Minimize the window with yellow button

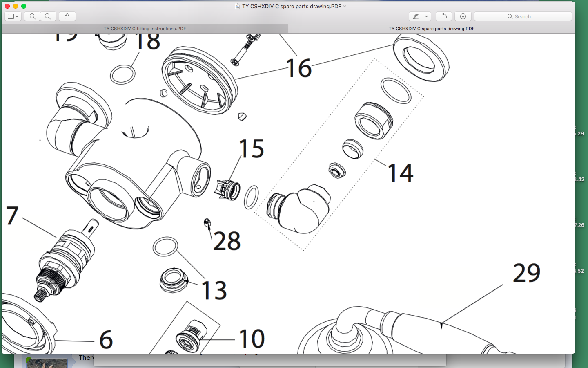(16, 6)
